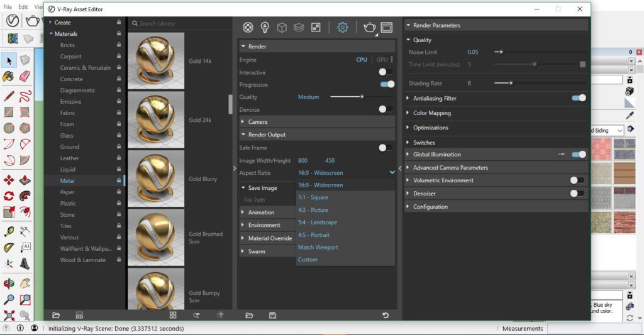Viewport: 644px width, 335px height.
Task: Enable the Denoise switch
Action: 386,109
